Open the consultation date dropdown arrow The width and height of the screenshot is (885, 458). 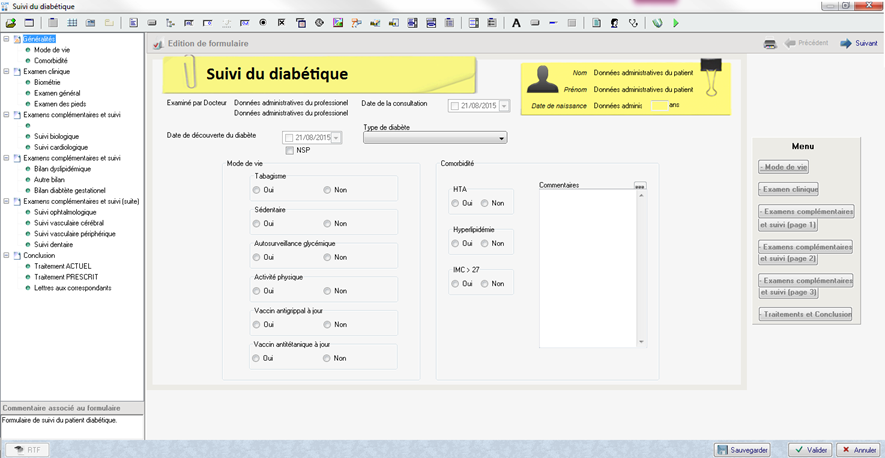[504, 106]
